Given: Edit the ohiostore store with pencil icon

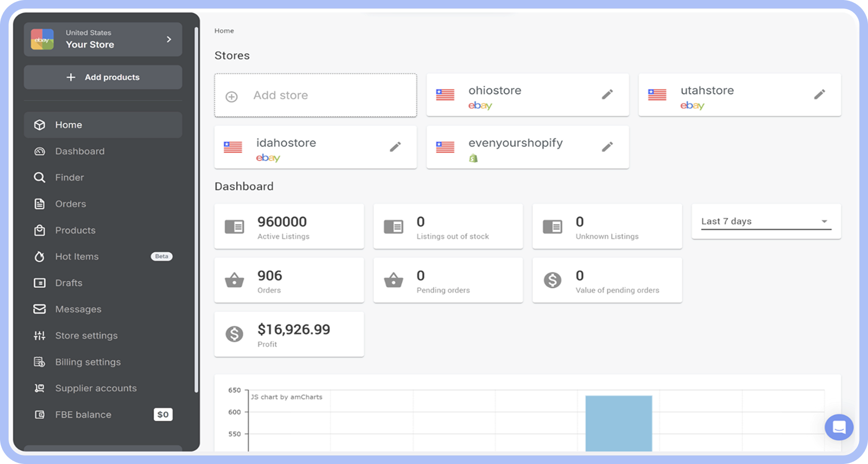Looking at the screenshot, I should [607, 95].
